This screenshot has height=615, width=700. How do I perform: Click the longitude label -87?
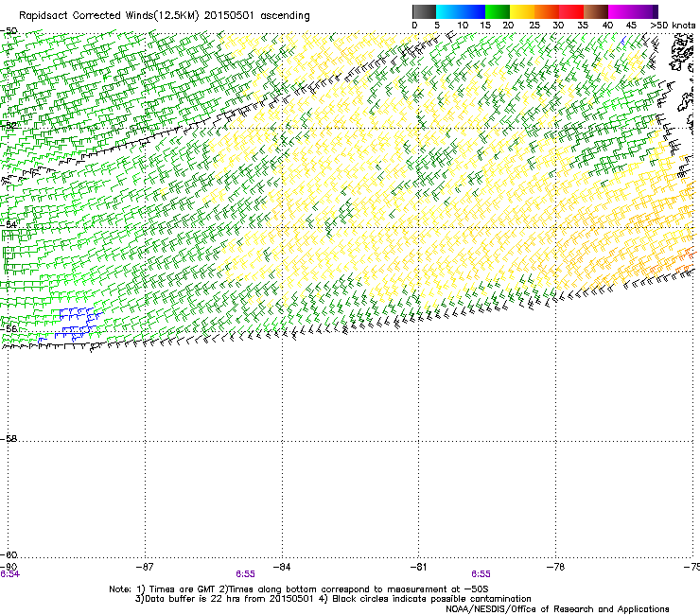145,567
